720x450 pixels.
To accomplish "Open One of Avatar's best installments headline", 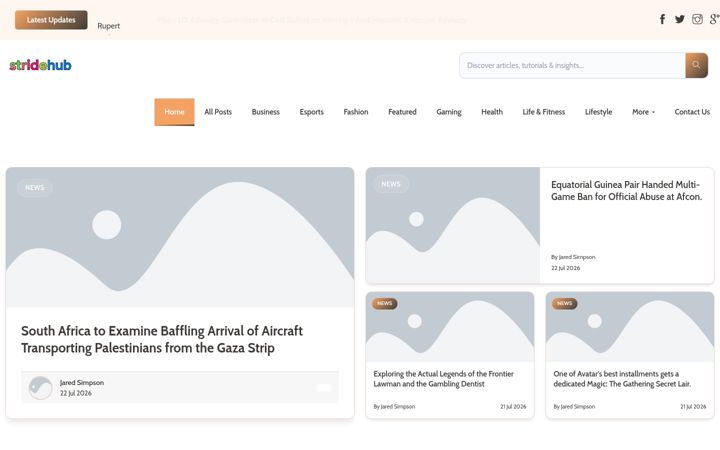I will [x=622, y=379].
